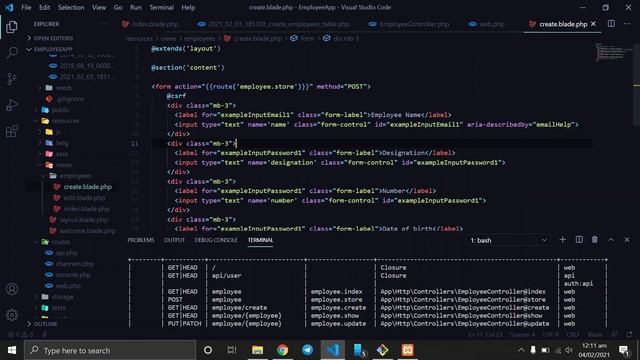Collapse the resources folder

pos(65,121)
